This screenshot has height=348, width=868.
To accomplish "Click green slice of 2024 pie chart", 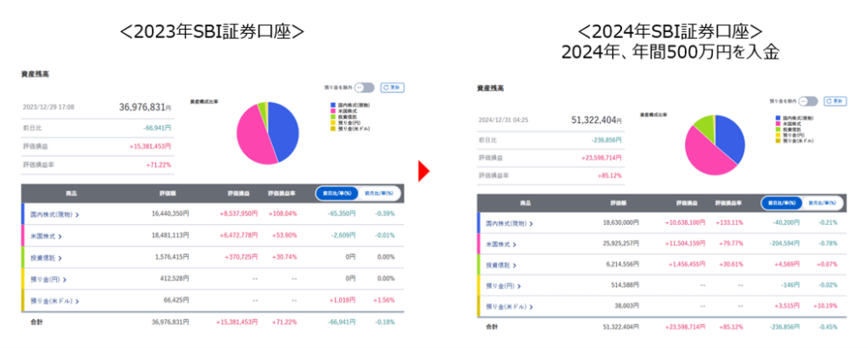I will point(704,127).
